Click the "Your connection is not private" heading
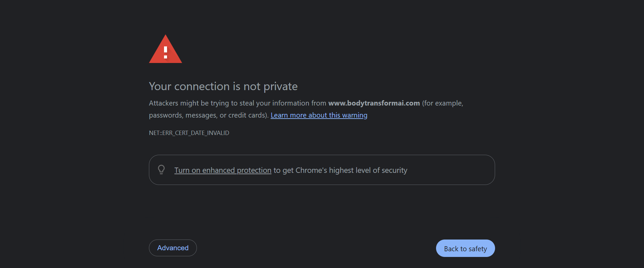The height and width of the screenshot is (268, 644). coord(223,86)
